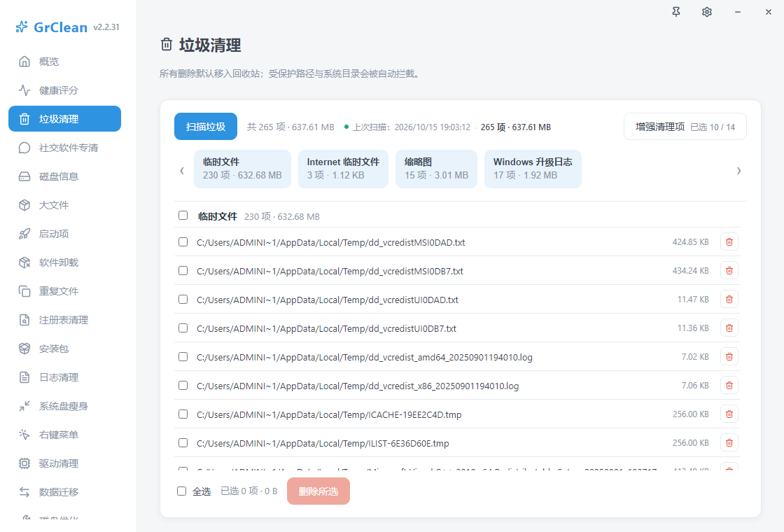This screenshot has height=532, width=784.
Task: Check the box for ILIST-6E36D60E.tmp
Action: (x=183, y=443)
